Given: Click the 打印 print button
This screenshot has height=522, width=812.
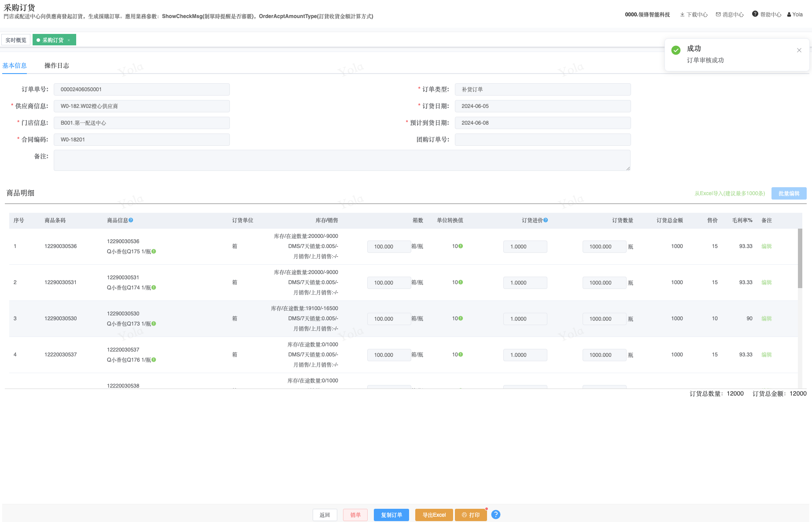Looking at the screenshot, I should (x=470, y=515).
